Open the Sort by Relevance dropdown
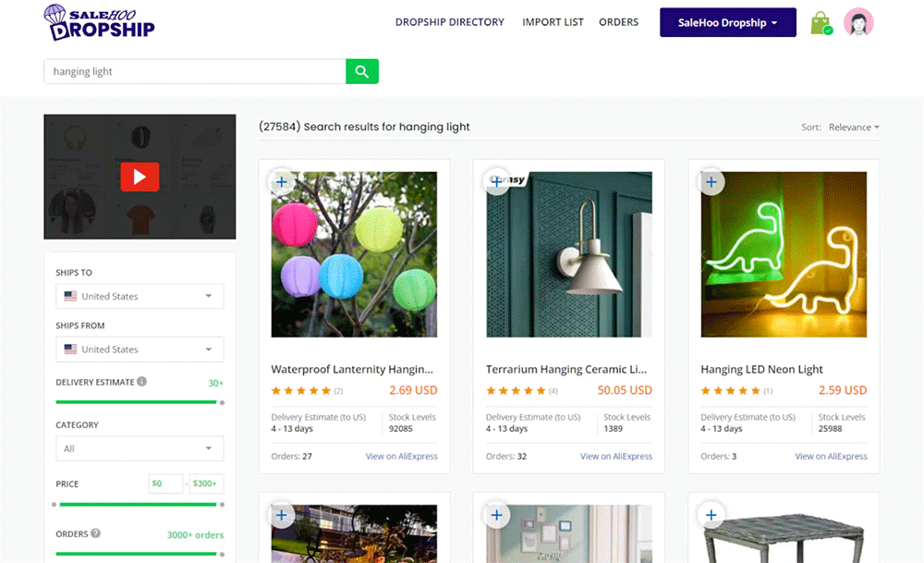Image resolution: width=924 pixels, height=563 pixels. (x=853, y=128)
